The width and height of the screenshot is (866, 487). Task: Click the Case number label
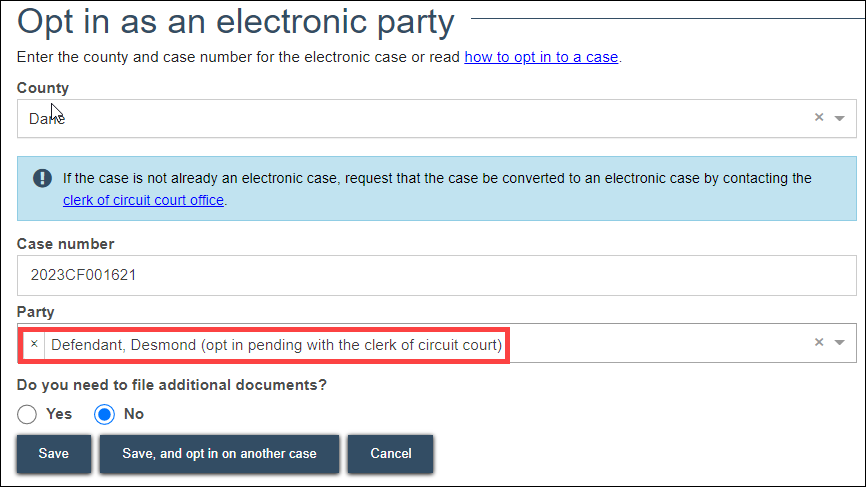pos(65,244)
